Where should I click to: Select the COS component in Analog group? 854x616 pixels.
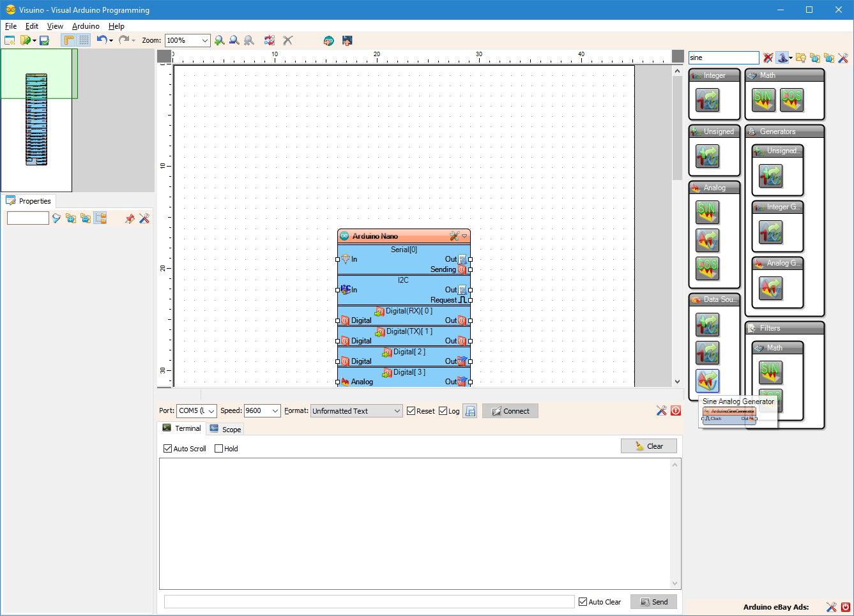click(707, 268)
